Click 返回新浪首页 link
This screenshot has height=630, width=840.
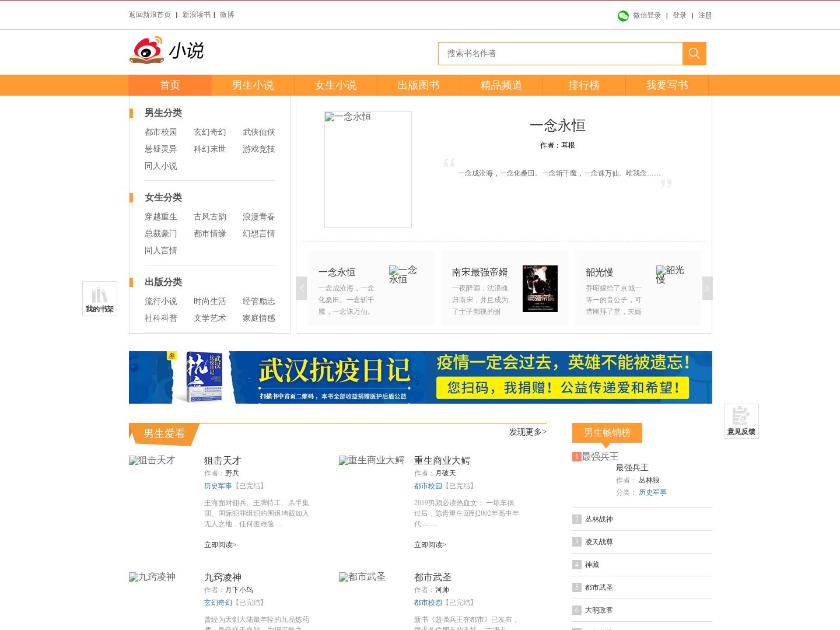(150, 15)
